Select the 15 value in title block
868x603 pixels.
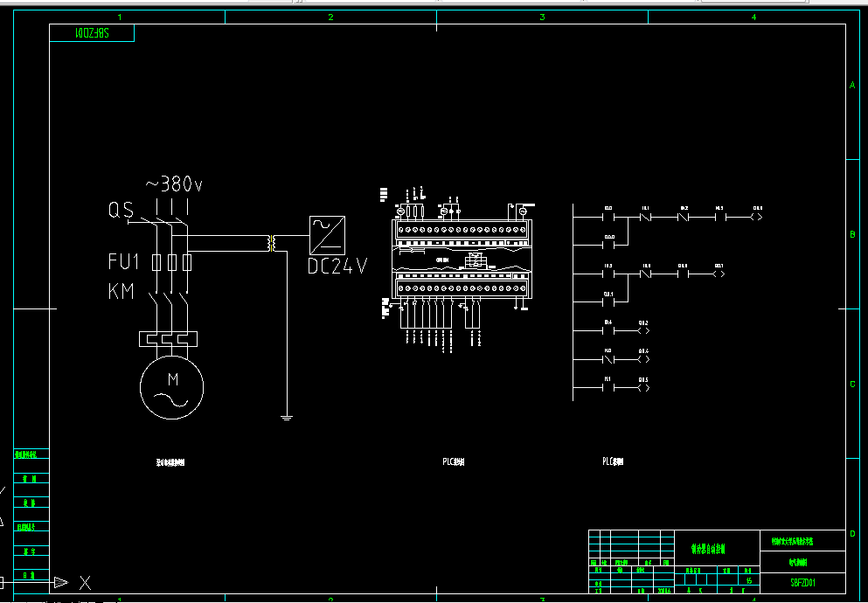tap(749, 581)
